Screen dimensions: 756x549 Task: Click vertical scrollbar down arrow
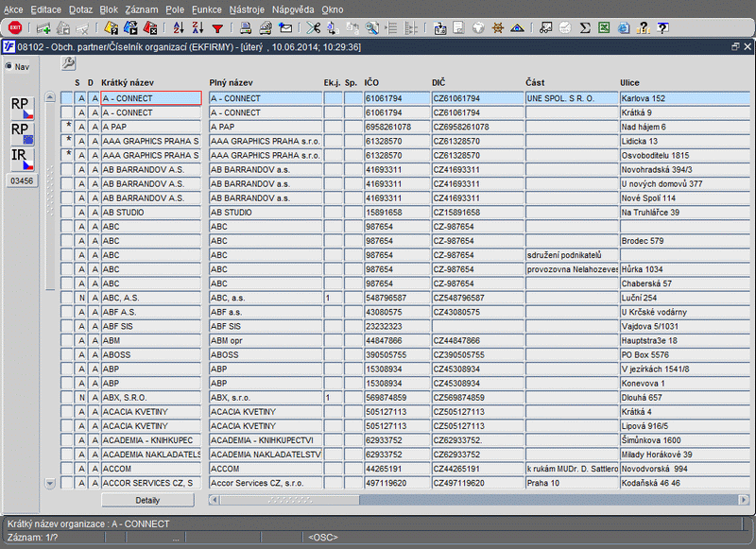[x=50, y=483]
